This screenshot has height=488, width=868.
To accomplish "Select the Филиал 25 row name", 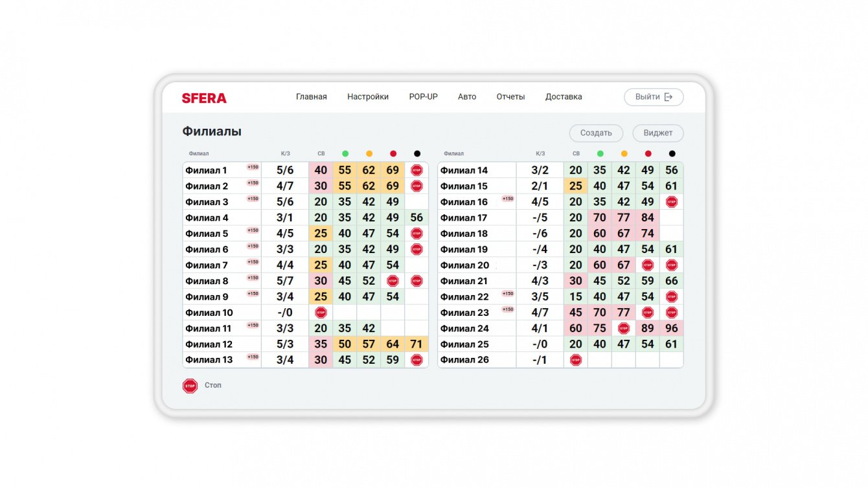I will click(x=464, y=344).
